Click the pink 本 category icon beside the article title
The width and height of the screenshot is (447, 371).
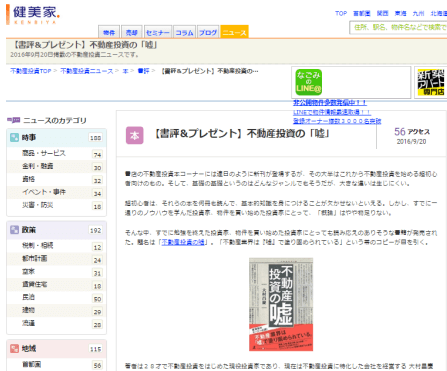(134, 135)
